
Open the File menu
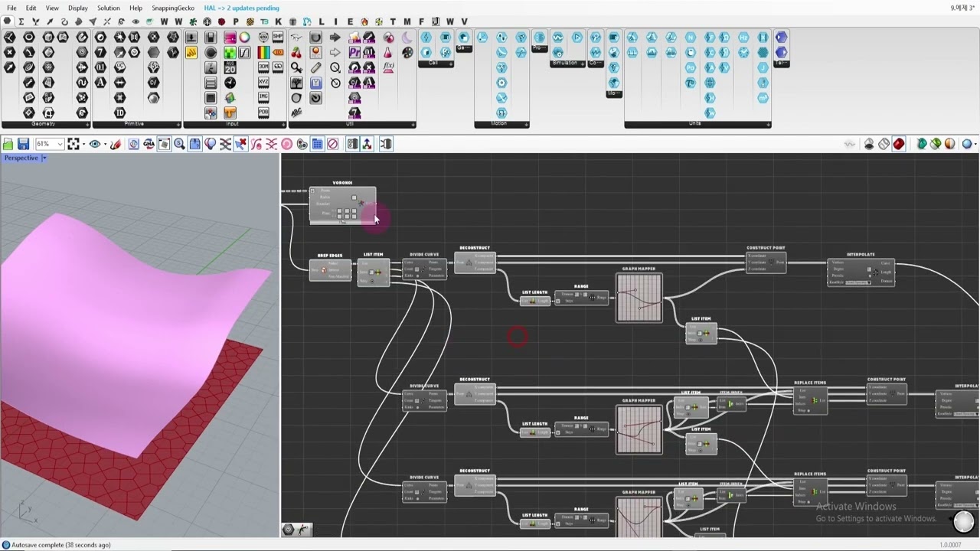[x=11, y=8]
